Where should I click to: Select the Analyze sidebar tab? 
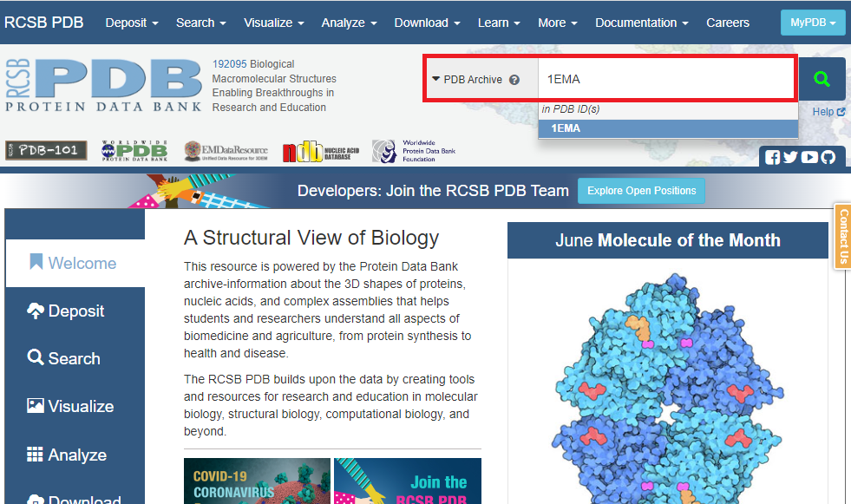pyautogui.click(x=75, y=455)
